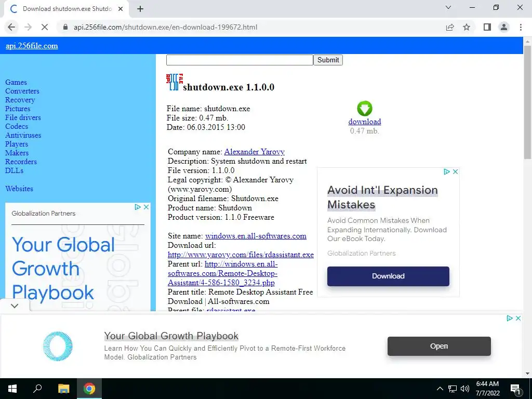Image resolution: width=532 pixels, height=399 pixels.
Task: Open the Websites link
Action: [19, 189]
